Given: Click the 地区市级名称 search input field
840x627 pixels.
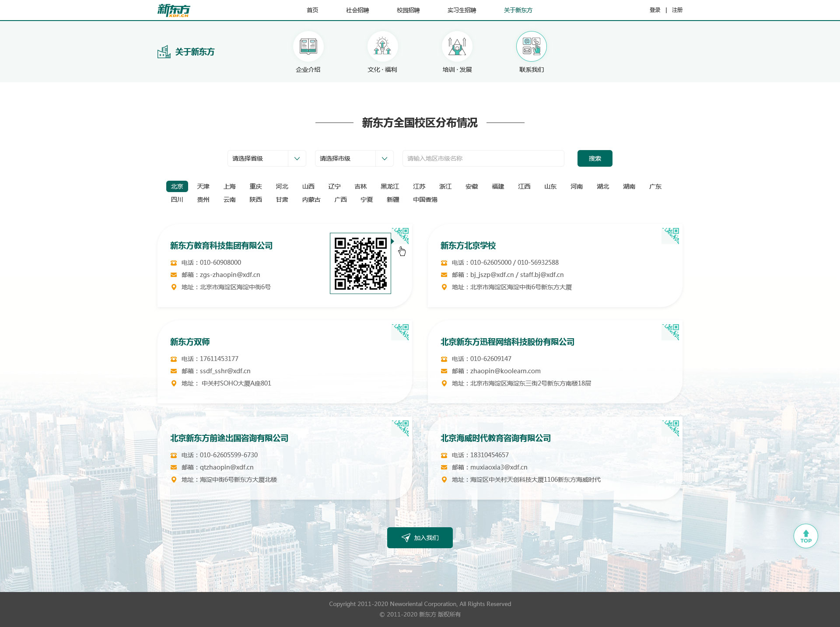Looking at the screenshot, I should tap(483, 158).
